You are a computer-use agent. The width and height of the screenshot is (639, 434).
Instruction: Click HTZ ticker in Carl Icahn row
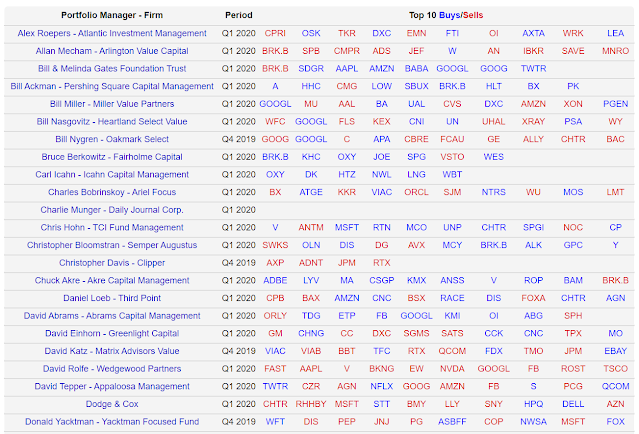click(347, 174)
